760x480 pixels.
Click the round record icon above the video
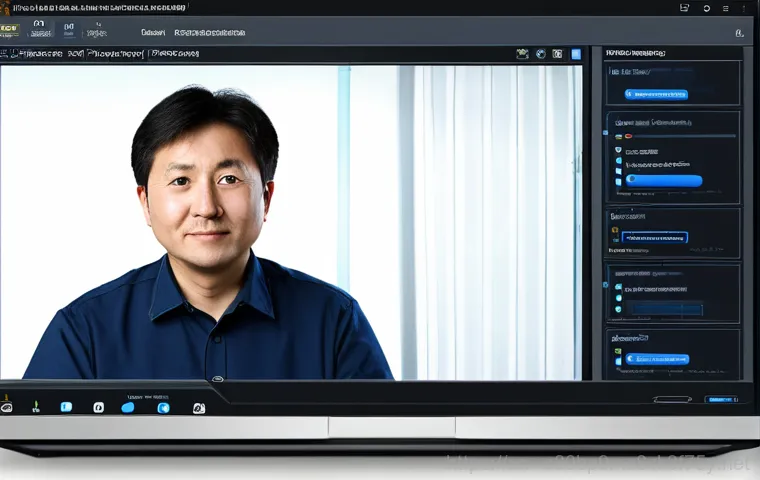(x=540, y=54)
